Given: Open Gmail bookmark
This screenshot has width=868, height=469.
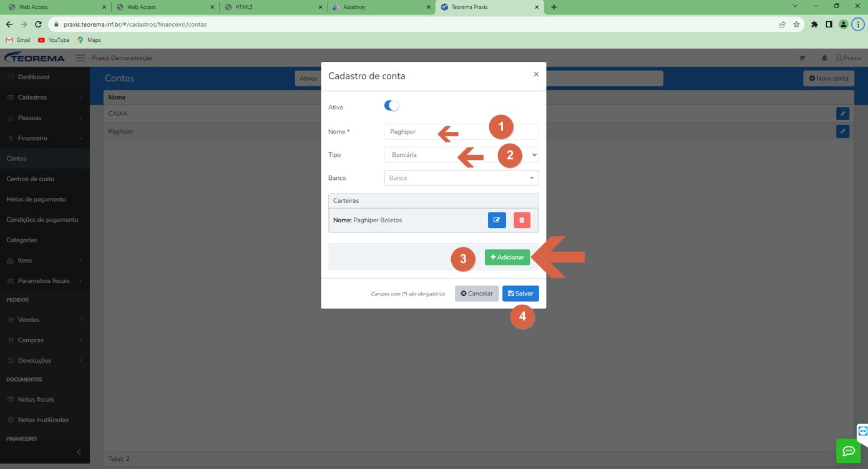Looking at the screenshot, I should tap(18, 40).
